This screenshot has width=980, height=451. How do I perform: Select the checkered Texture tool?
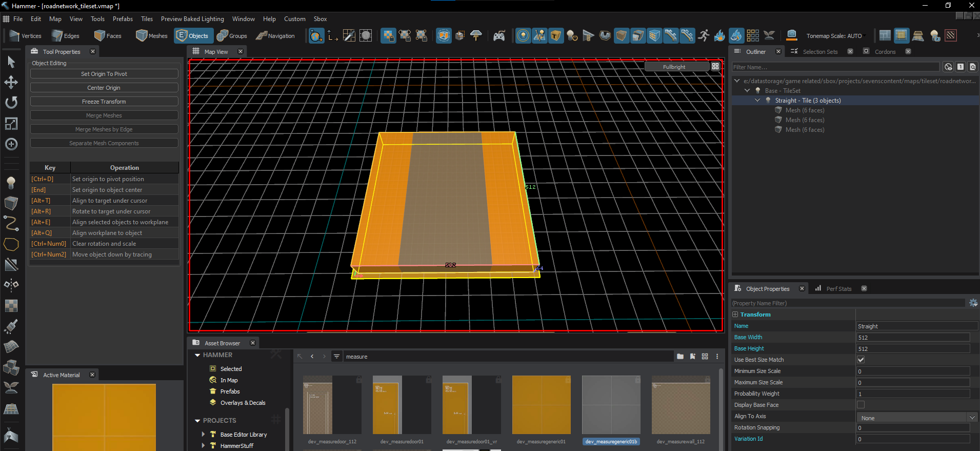[x=11, y=306]
